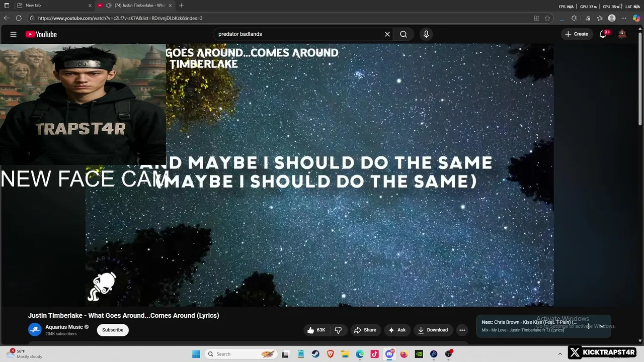This screenshot has width=644, height=362.
Task: Start voice search with the microphone
Action: (426, 34)
